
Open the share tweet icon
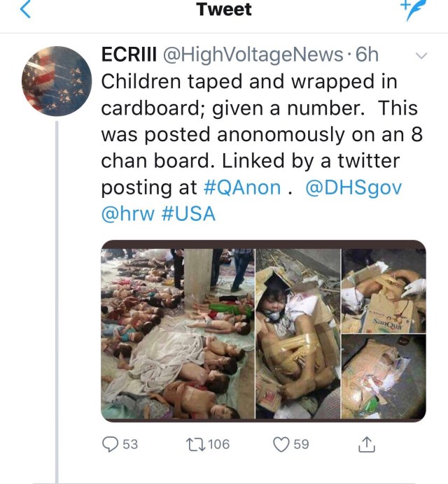click(365, 444)
